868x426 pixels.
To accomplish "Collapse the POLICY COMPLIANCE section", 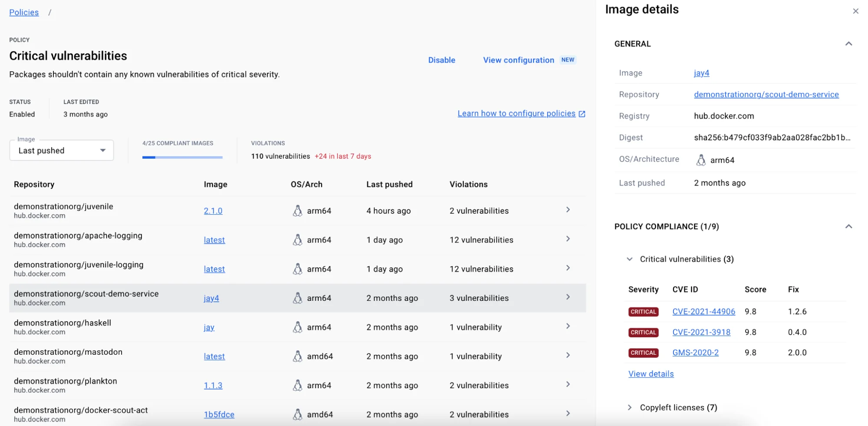I will [x=849, y=226].
